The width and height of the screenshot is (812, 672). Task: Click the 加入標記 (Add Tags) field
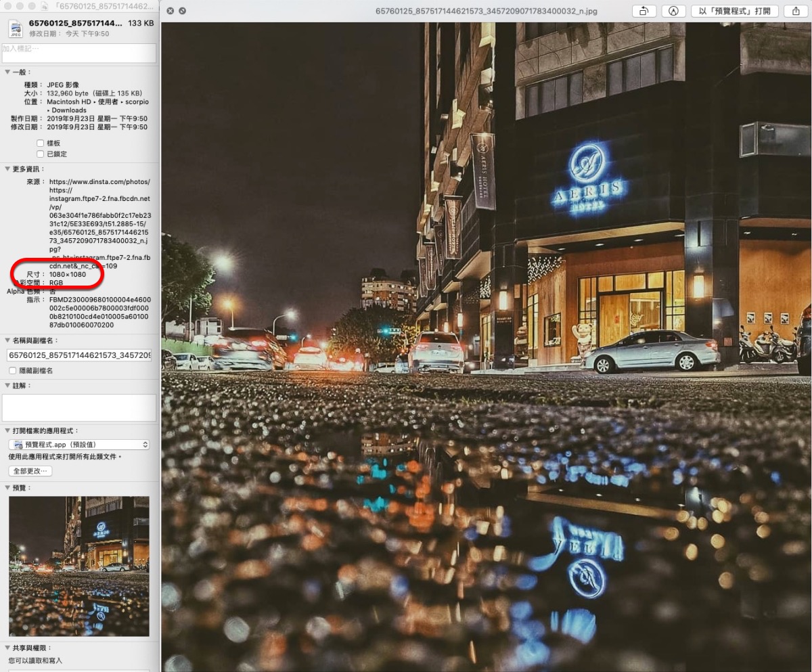(x=79, y=52)
